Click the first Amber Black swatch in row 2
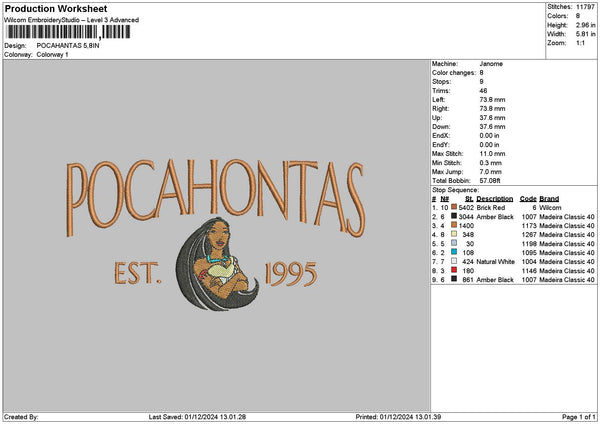The height and width of the screenshot is (424, 600). click(x=454, y=216)
